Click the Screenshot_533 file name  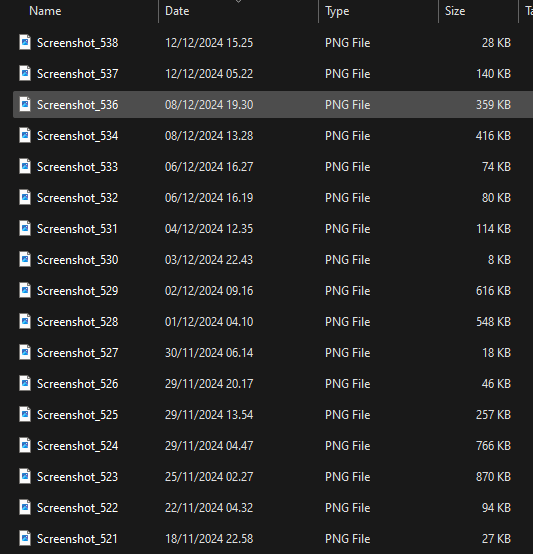77,167
